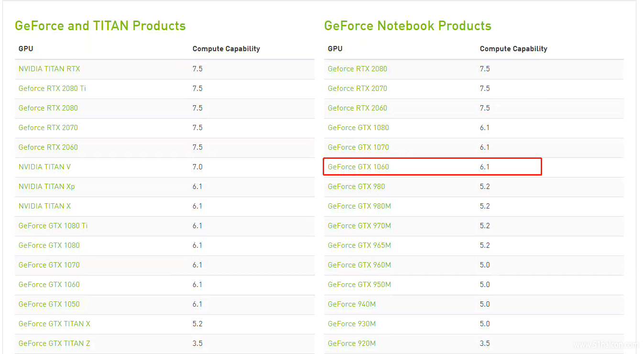Select the NVIDIA TITAN X link
The width and height of the screenshot is (644, 354).
click(45, 206)
